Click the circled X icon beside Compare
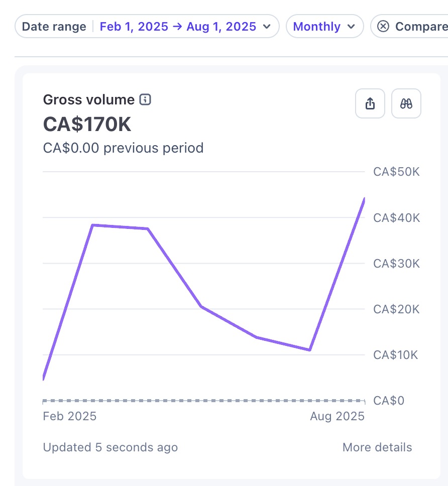Image resolution: width=448 pixels, height=486 pixels. [383, 26]
